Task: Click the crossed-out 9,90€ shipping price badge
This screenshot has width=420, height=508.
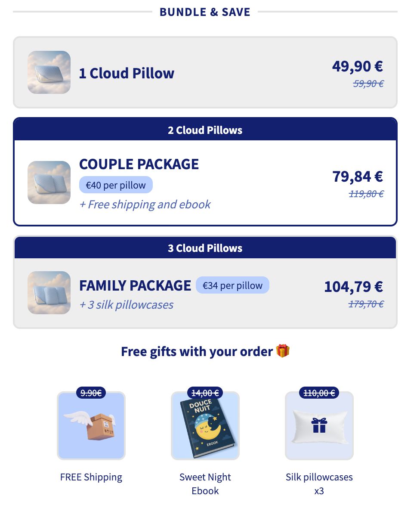Action: point(91,393)
